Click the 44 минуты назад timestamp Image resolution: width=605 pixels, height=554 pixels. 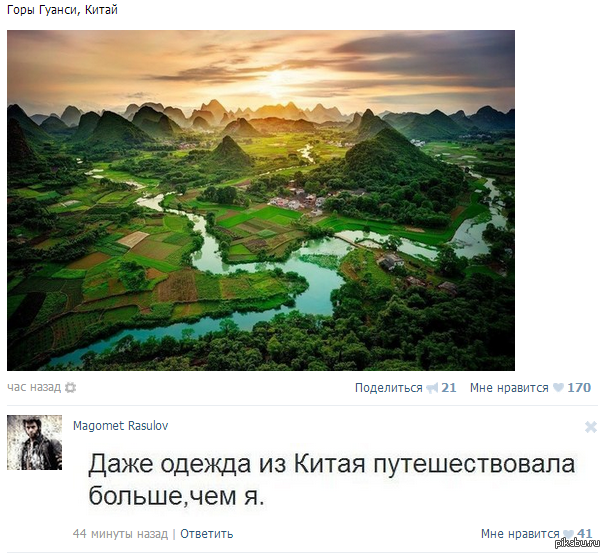click(120, 534)
